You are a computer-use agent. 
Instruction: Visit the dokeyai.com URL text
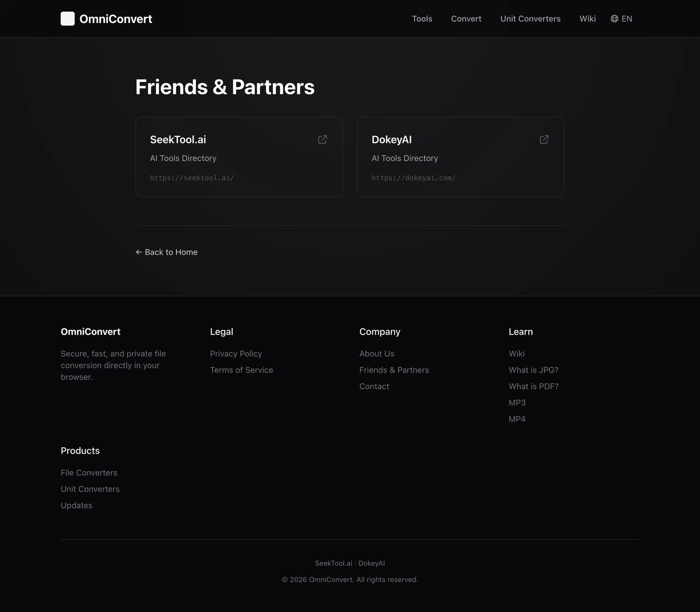pyautogui.click(x=413, y=178)
